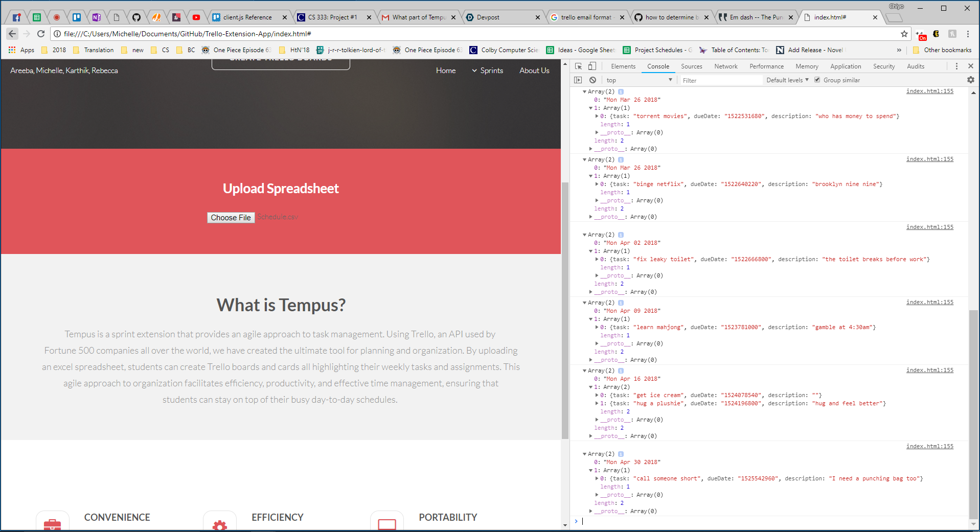Viewport: 980px width, 532px height.
Task: Open the Network tab
Action: pos(726,66)
